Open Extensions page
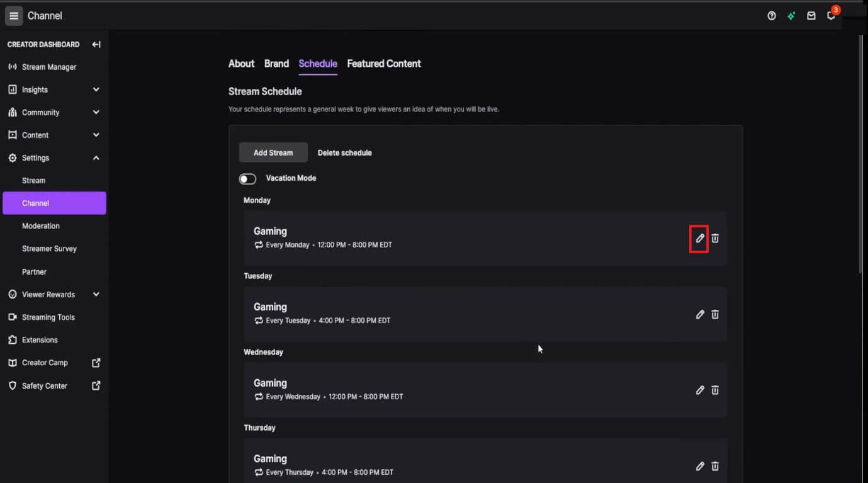The width and height of the screenshot is (868, 483). tap(40, 340)
